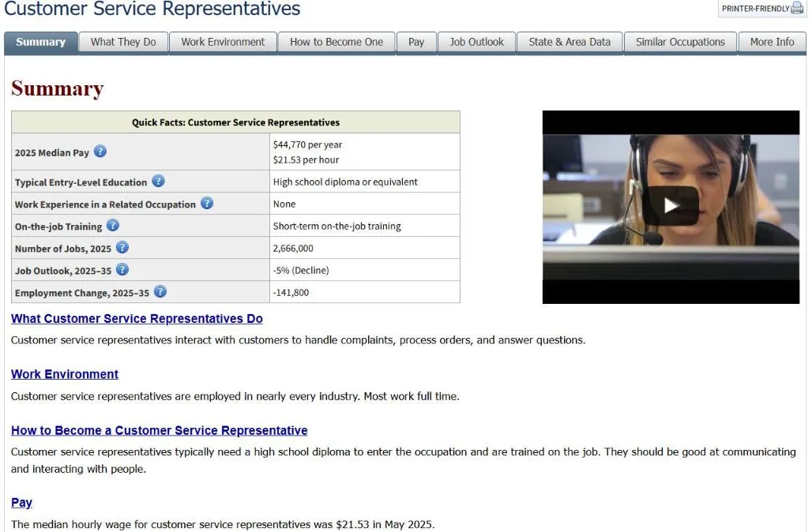Go to the How to Become One tab
Screen dimensions: 812x532
click(x=336, y=43)
